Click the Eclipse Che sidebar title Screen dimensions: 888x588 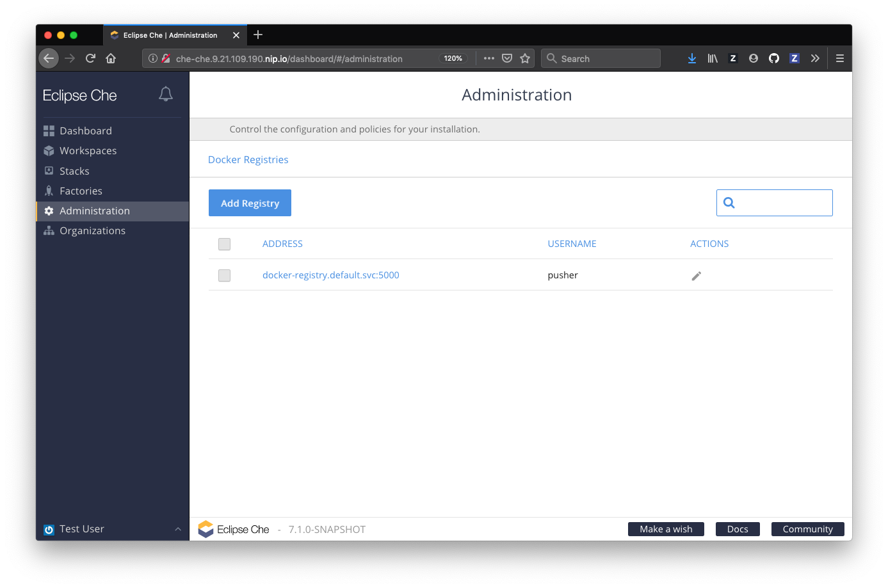pyautogui.click(x=79, y=95)
